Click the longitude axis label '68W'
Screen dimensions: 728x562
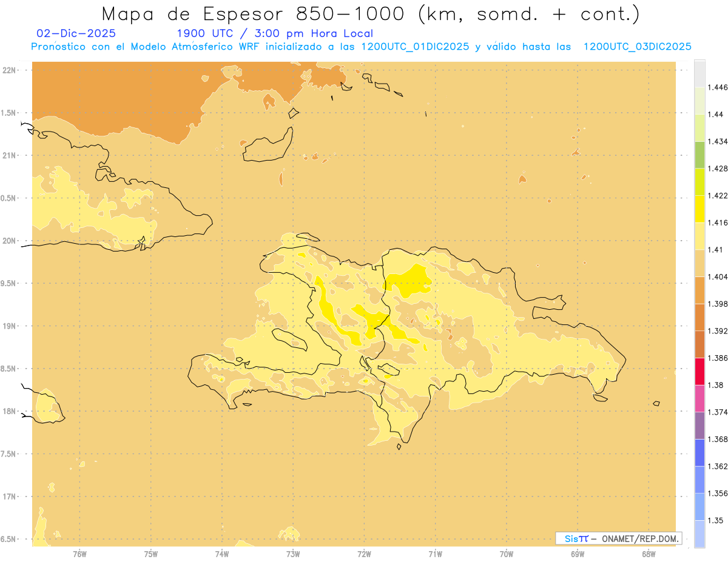pyautogui.click(x=649, y=554)
